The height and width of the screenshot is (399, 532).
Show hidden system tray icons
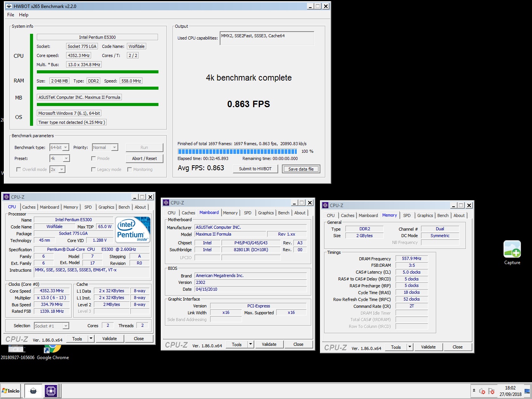pos(474,390)
